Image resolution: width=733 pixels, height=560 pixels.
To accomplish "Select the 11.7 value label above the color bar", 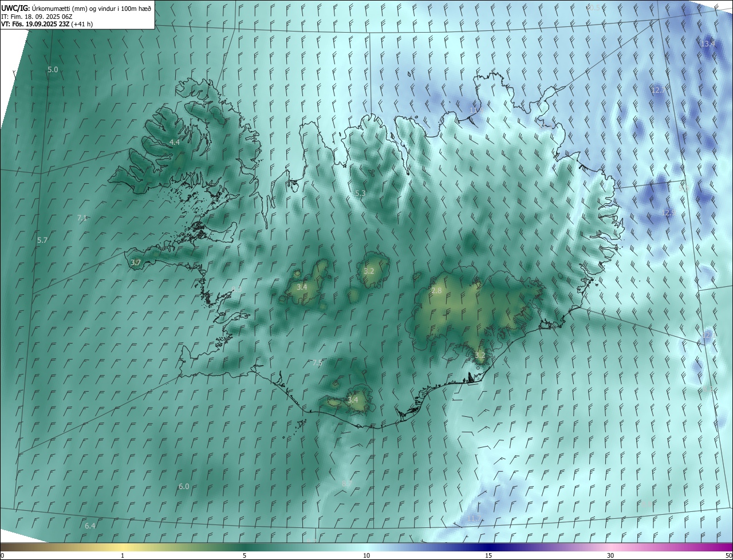I will [473, 519].
